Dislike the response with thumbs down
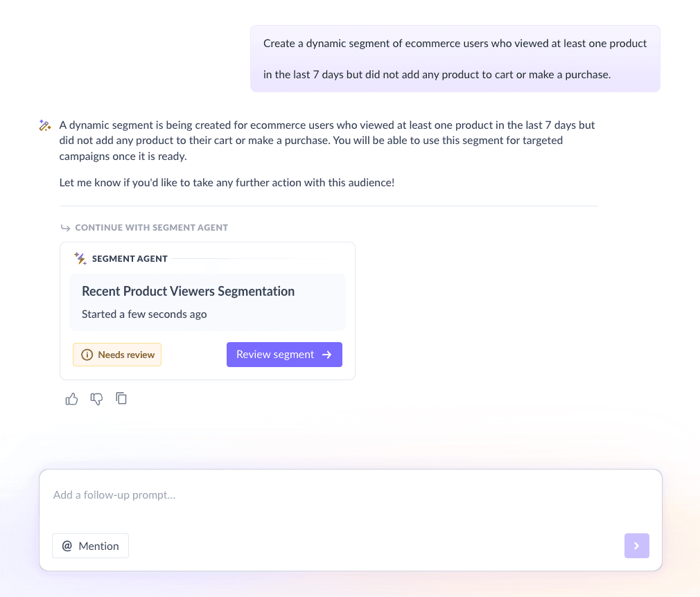The height and width of the screenshot is (597, 700). pos(96,399)
